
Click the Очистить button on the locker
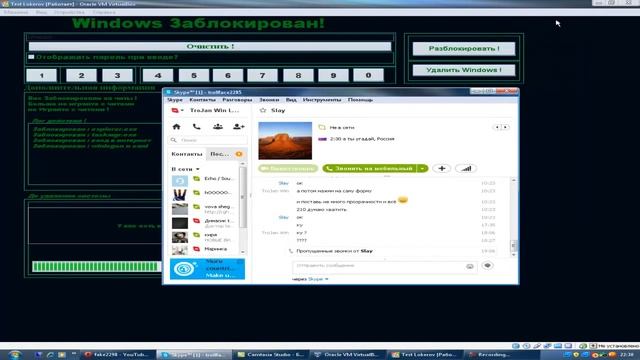[210, 47]
